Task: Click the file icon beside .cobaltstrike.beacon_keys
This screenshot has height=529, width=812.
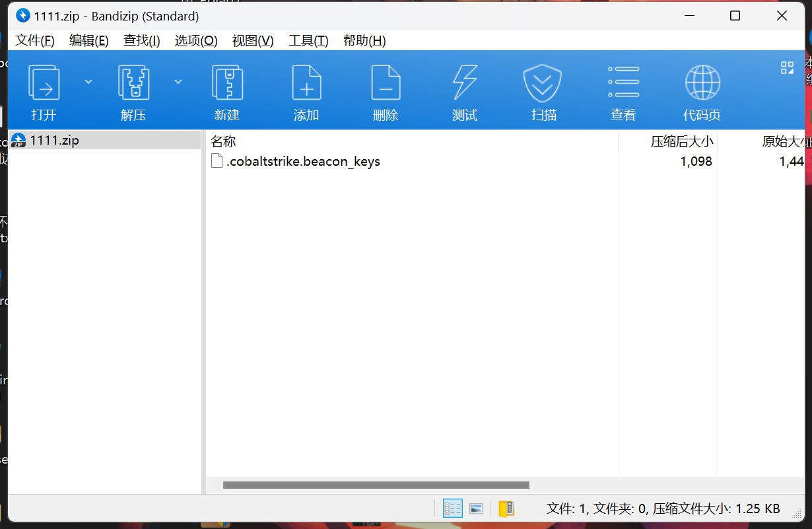Action: [217, 161]
